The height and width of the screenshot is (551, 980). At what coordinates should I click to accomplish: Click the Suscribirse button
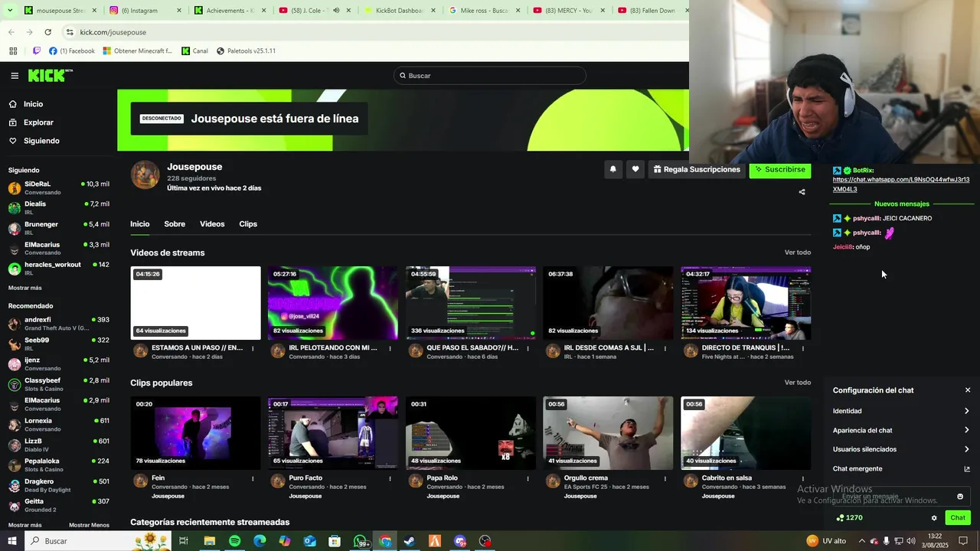click(779, 169)
